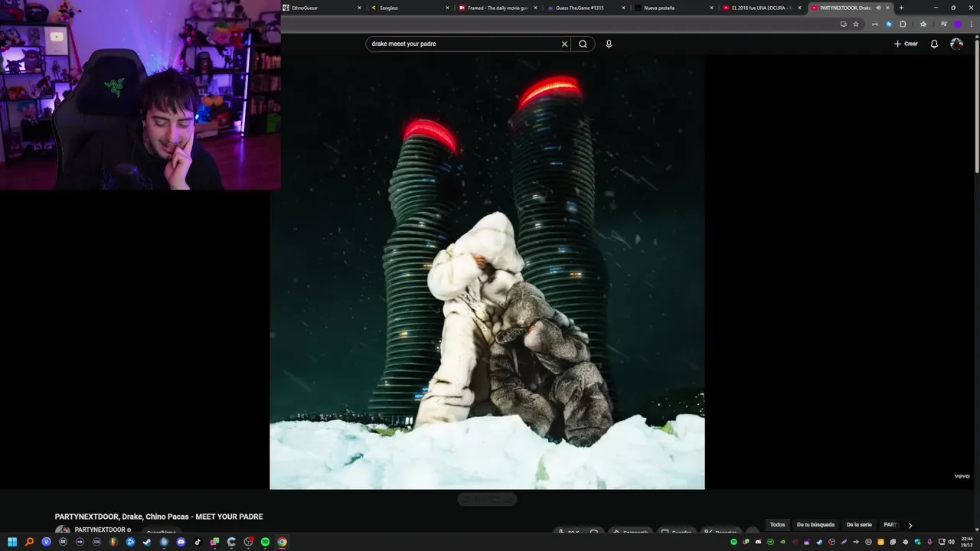980x551 pixels.
Task: Expand more filter chips with right chevron
Action: 910,525
